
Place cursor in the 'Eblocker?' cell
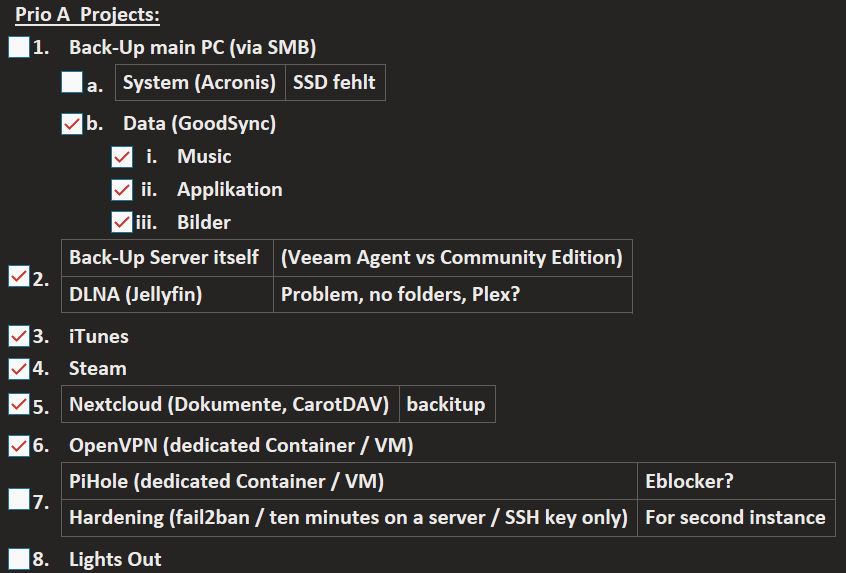pyautogui.click(x=736, y=481)
